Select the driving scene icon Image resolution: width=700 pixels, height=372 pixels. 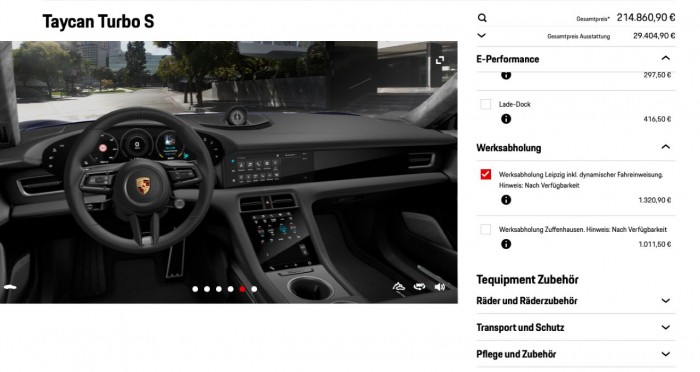click(399, 287)
